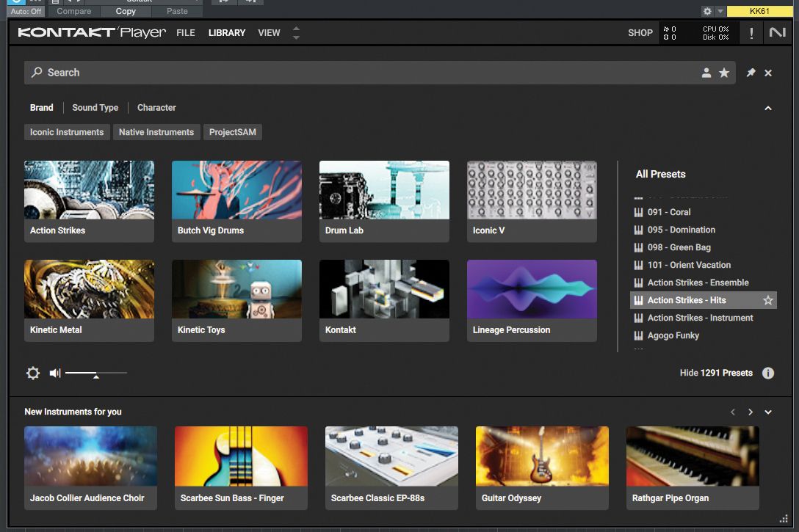The height and width of the screenshot is (532, 799).
Task: Open the Kinetic Toys library thumbnail
Action: 236,300
